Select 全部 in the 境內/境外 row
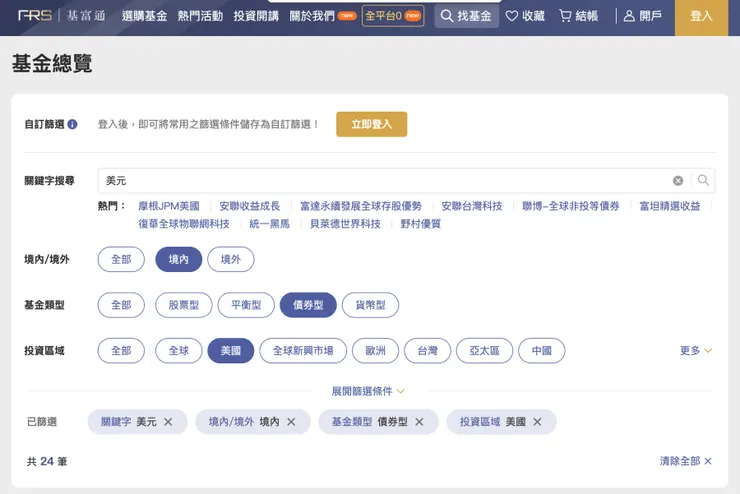 121,259
